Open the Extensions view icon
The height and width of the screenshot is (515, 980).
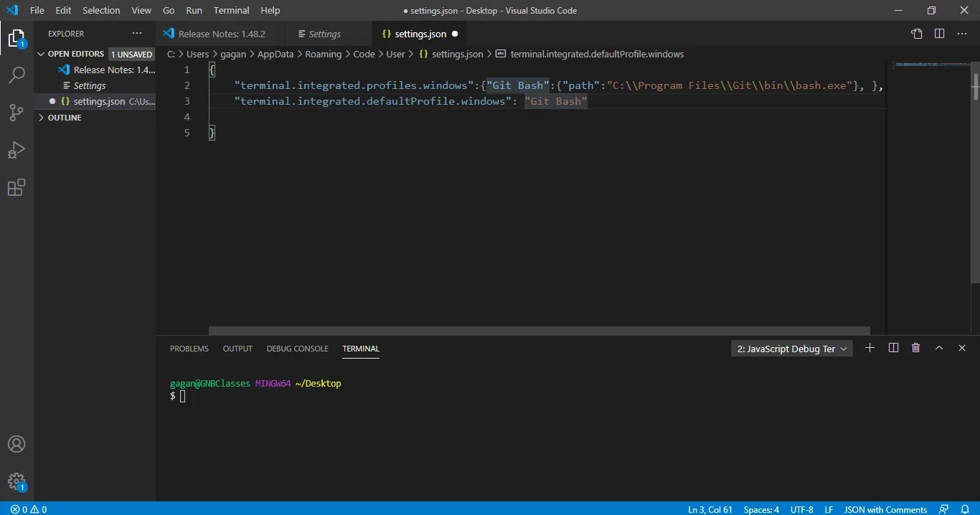coord(17,187)
